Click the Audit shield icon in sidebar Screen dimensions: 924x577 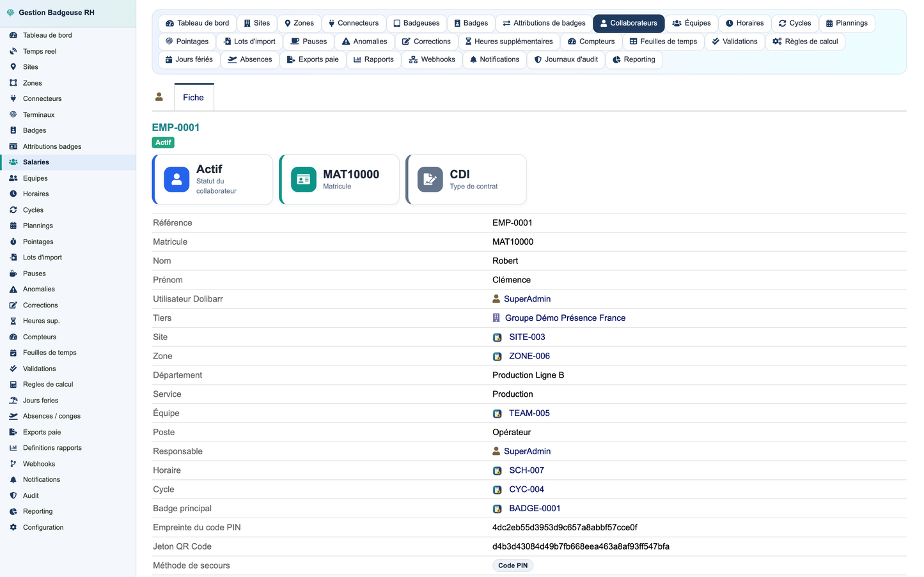pos(13,496)
